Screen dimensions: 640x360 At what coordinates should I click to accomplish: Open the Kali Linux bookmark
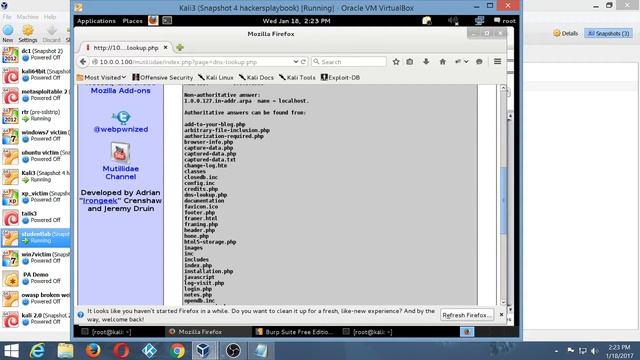(216, 77)
